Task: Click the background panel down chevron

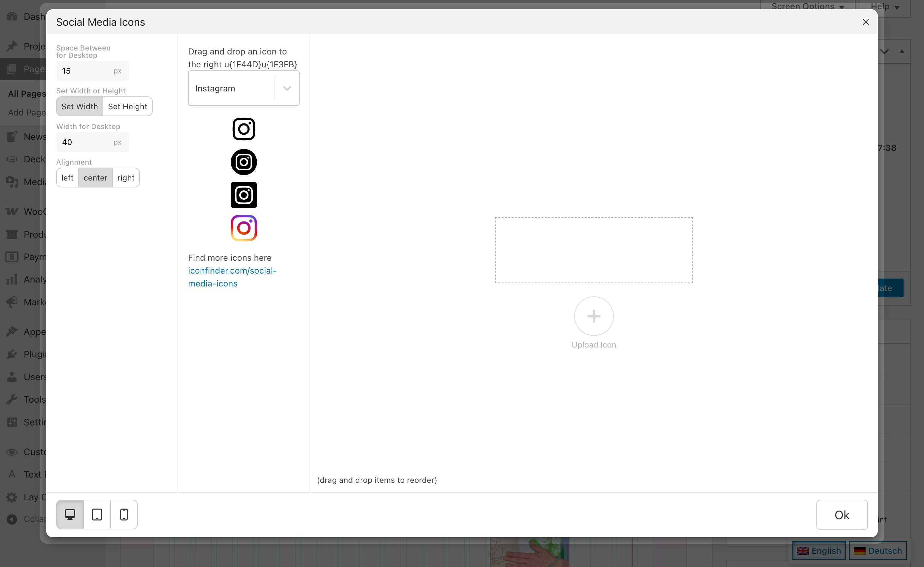Action: [x=885, y=52]
